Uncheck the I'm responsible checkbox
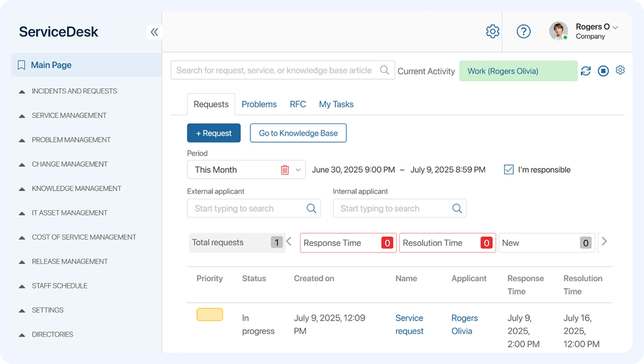The image size is (644, 364). (x=509, y=170)
